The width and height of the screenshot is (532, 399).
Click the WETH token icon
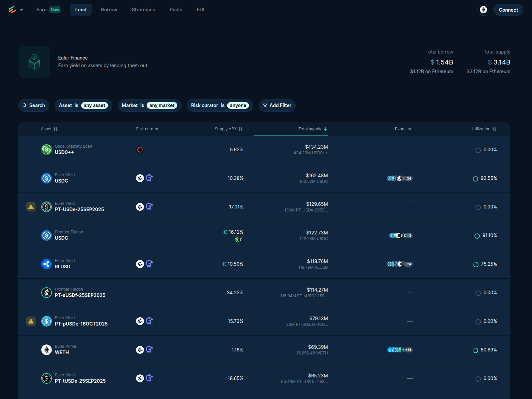(47, 350)
